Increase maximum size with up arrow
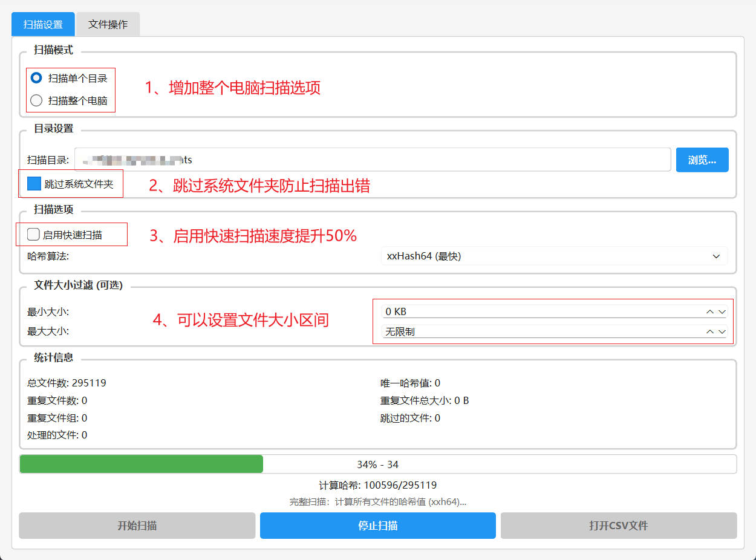The height and width of the screenshot is (560, 756). 710,332
